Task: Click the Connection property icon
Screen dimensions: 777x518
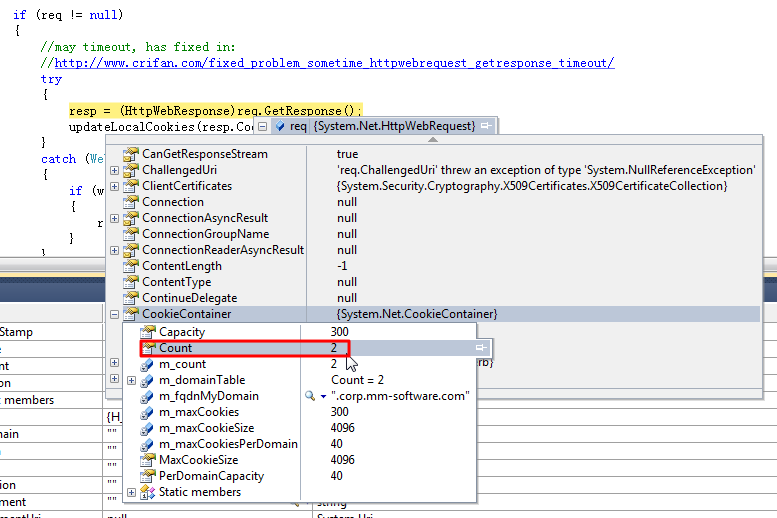Action: coord(131,202)
